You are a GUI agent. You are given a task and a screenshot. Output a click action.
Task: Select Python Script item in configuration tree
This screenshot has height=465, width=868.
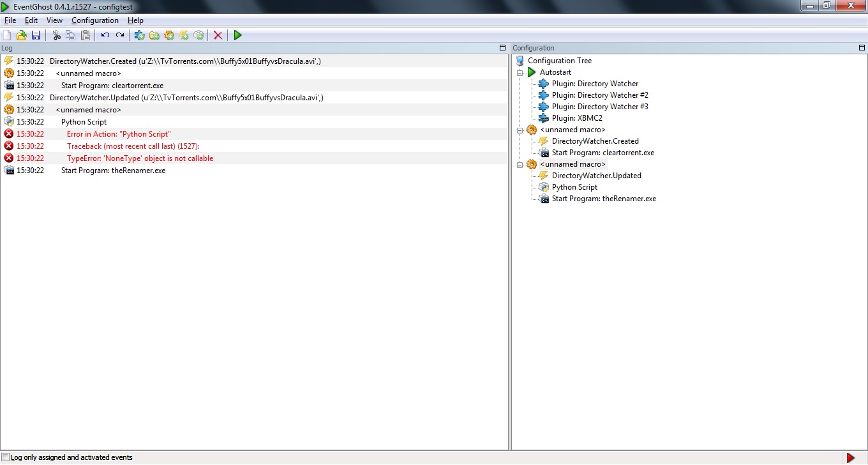point(574,187)
